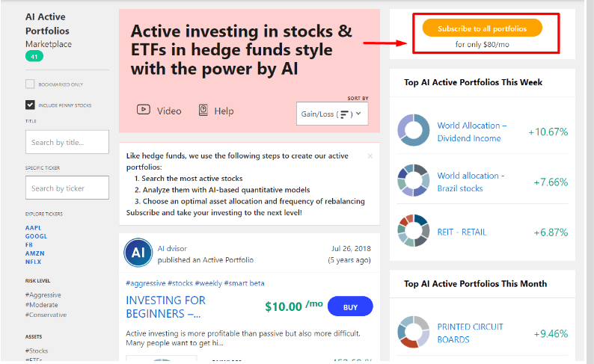Click the Video play icon
Viewport: 594px width, 364px height.
coord(143,110)
